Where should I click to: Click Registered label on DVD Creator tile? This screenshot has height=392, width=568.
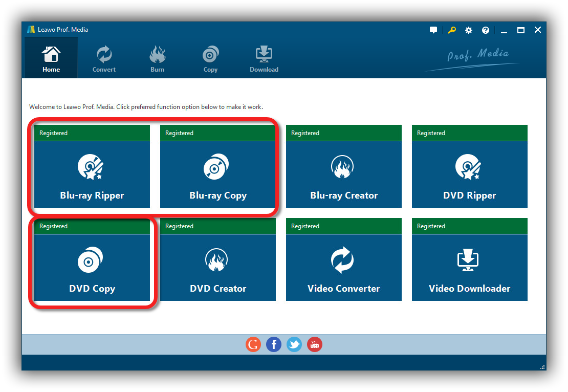pos(179,226)
